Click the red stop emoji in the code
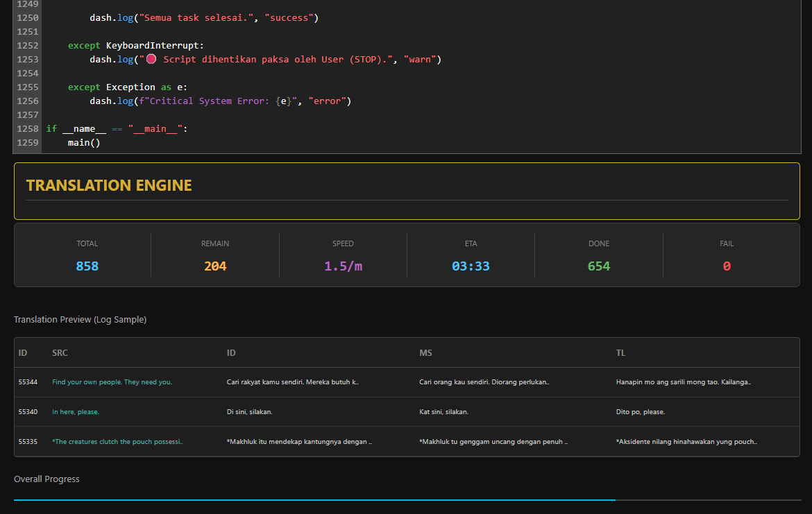The height and width of the screenshot is (514, 812). [x=151, y=60]
